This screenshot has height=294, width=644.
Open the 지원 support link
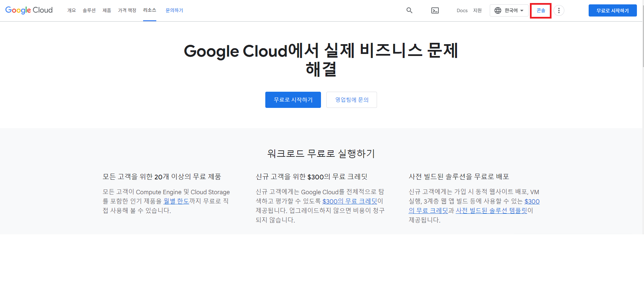[477, 10]
